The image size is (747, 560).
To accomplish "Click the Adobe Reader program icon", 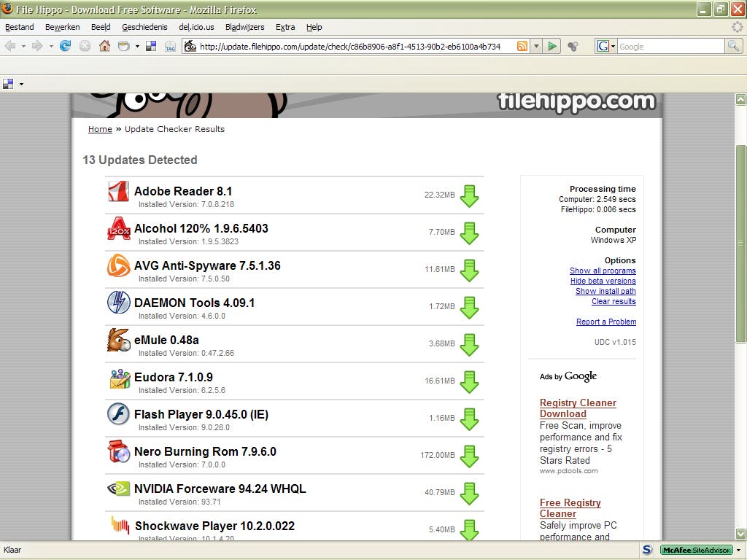I will [x=118, y=192].
